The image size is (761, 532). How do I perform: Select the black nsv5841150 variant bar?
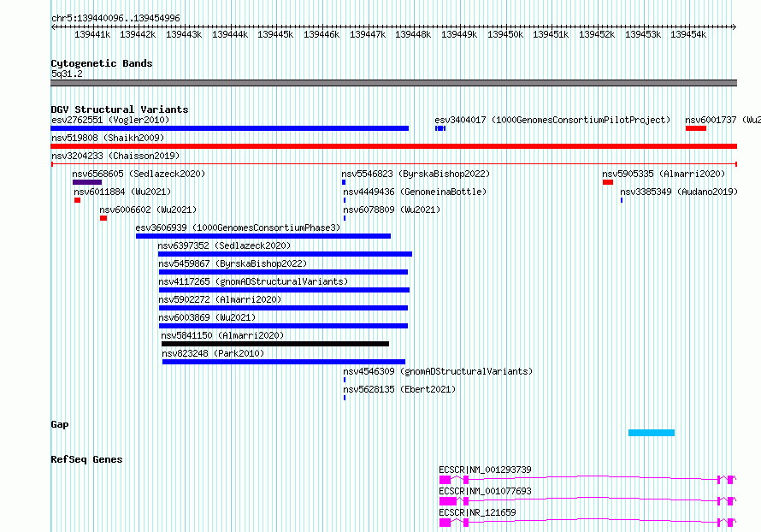coord(275,344)
